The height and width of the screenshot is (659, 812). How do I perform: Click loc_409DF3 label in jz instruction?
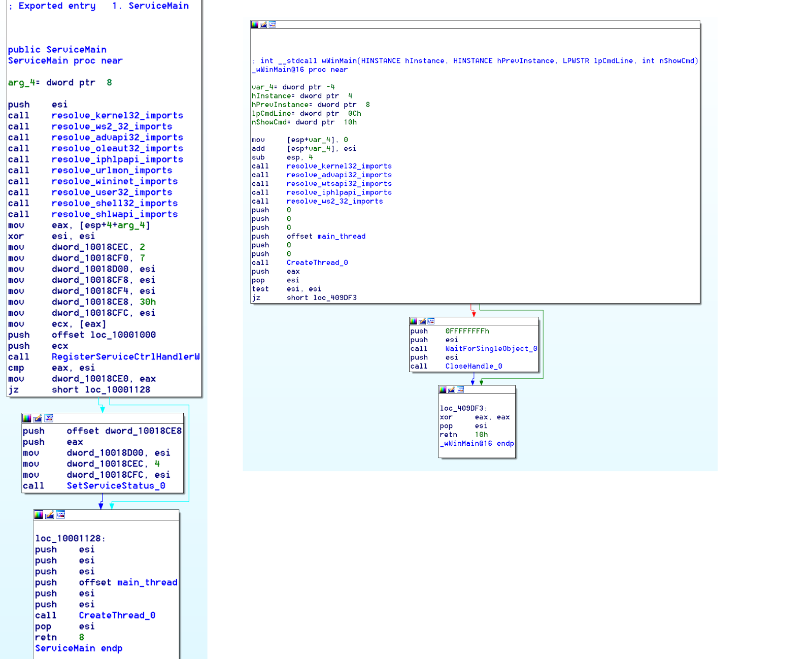(x=334, y=298)
